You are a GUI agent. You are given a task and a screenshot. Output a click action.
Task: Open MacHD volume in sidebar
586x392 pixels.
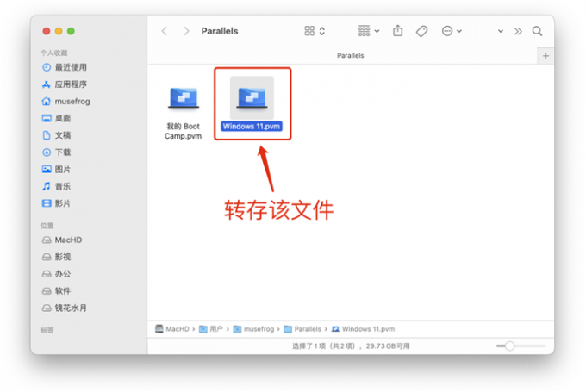click(x=68, y=240)
